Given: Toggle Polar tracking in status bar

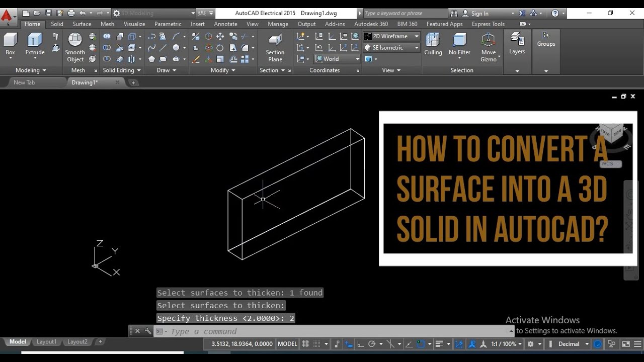Looking at the screenshot, I should (372, 344).
